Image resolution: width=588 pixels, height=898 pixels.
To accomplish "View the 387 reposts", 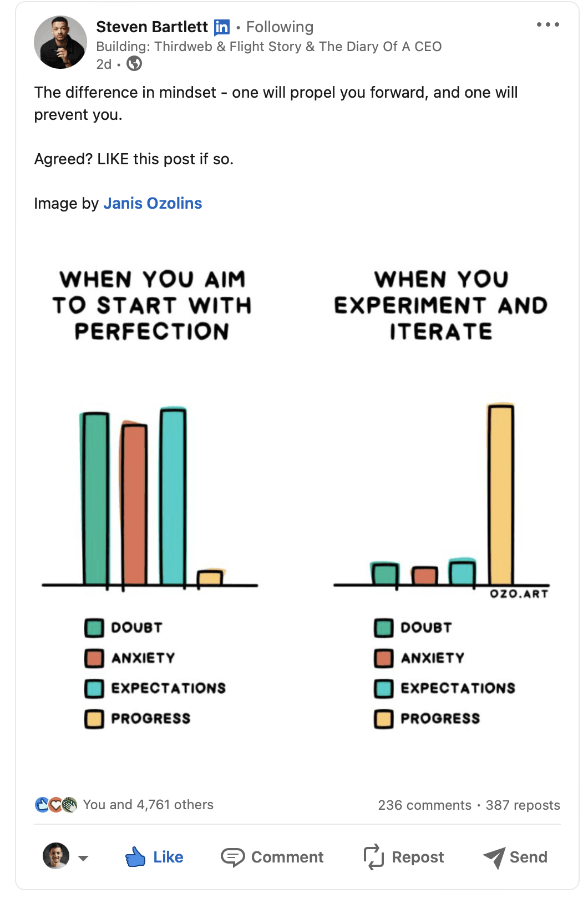I will (523, 805).
